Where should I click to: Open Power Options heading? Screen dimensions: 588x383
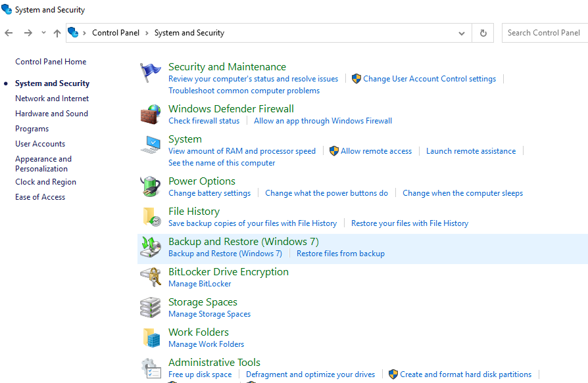202,181
